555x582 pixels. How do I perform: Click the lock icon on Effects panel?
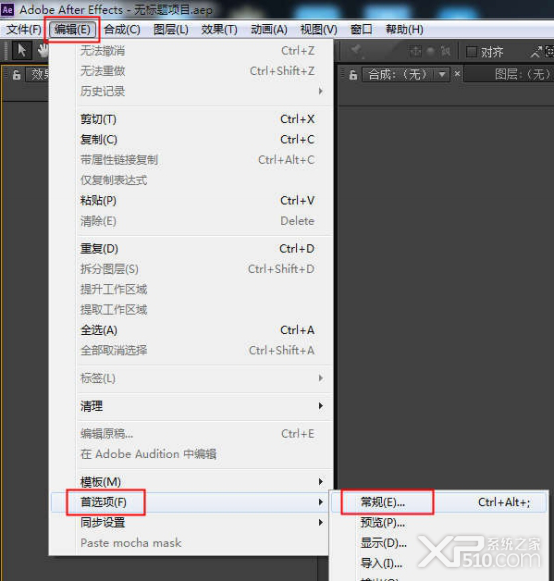point(16,75)
